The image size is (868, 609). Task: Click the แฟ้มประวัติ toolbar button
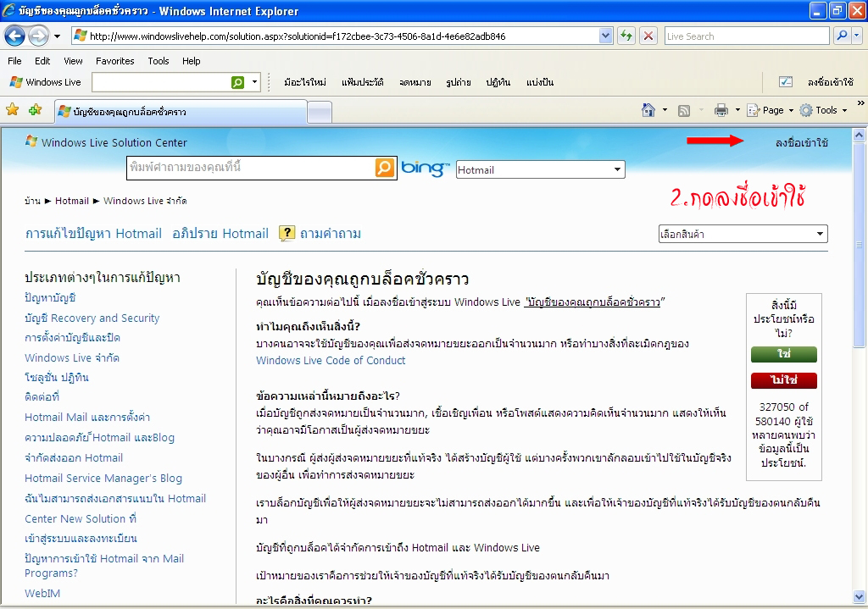pyautogui.click(x=363, y=82)
